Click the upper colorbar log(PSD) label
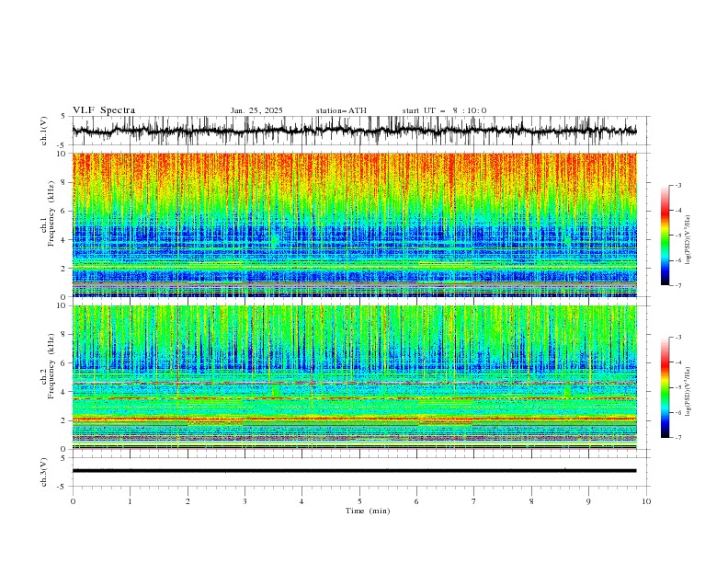Viewport: 728px width, 563px height. 688,240
